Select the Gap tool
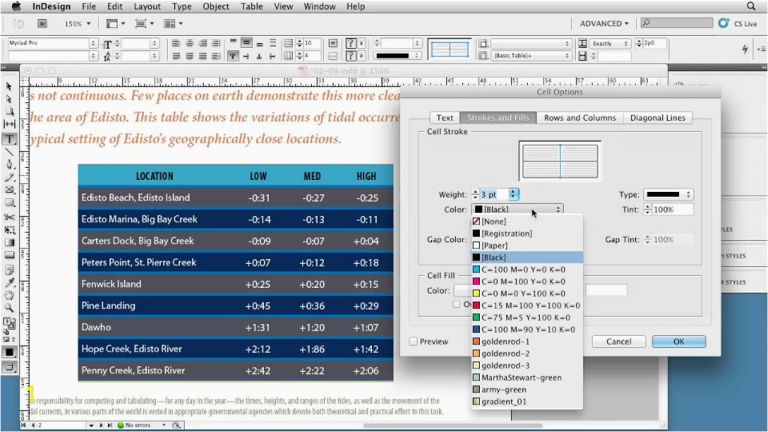This screenshot has height=432, width=768. click(x=9, y=124)
